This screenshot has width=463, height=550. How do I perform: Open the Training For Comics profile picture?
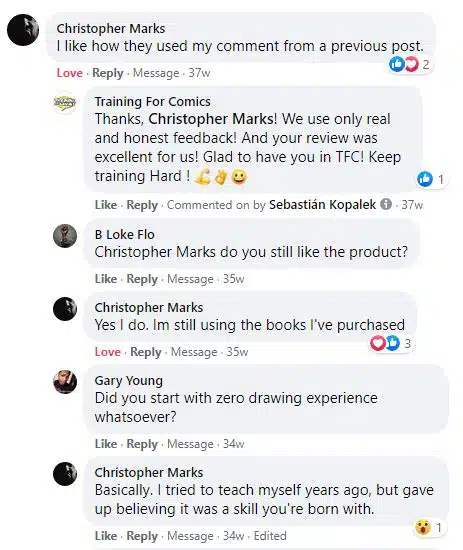pyautogui.click(x=65, y=102)
